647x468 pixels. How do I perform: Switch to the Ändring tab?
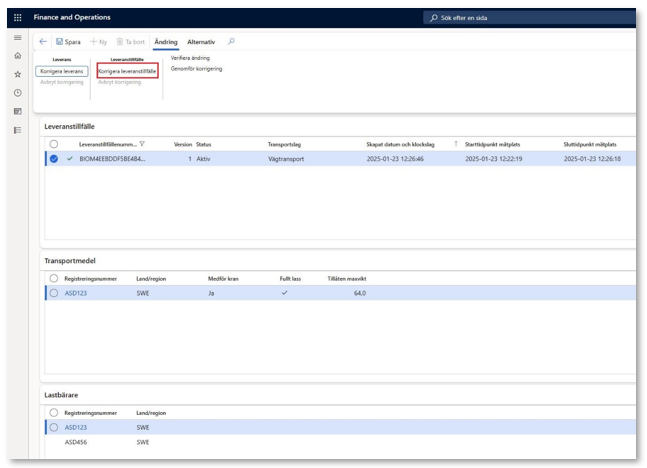tap(166, 42)
